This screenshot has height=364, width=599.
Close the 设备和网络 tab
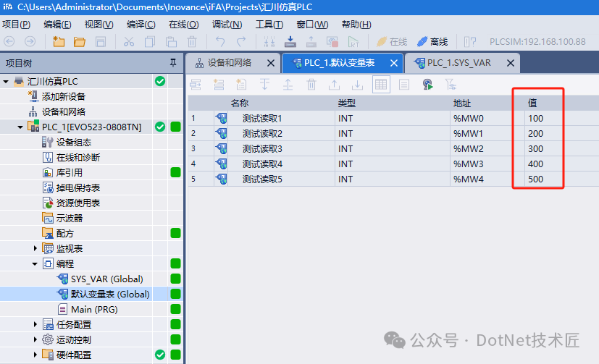pyautogui.click(x=270, y=63)
